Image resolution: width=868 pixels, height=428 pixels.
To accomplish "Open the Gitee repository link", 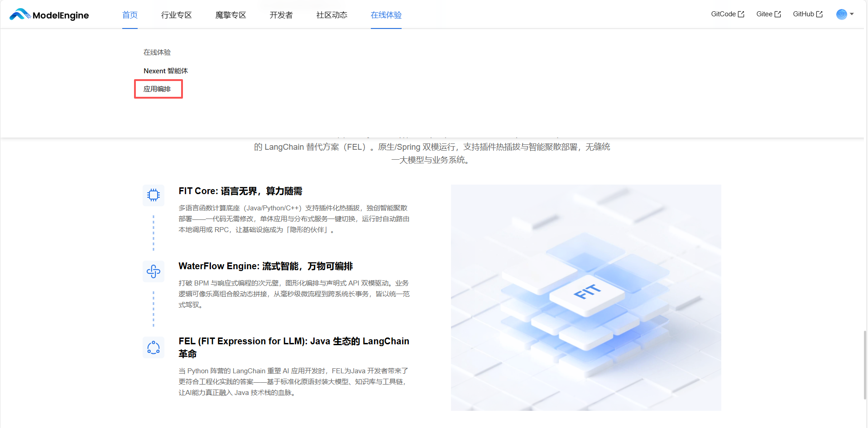I will pyautogui.click(x=763, y=14).
